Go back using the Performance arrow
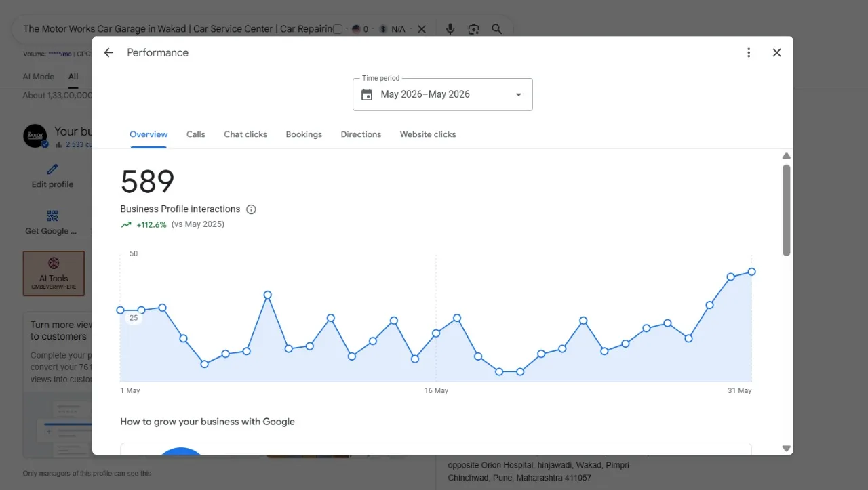The height and width of the screenshot is (490, 868). (108, 53)
